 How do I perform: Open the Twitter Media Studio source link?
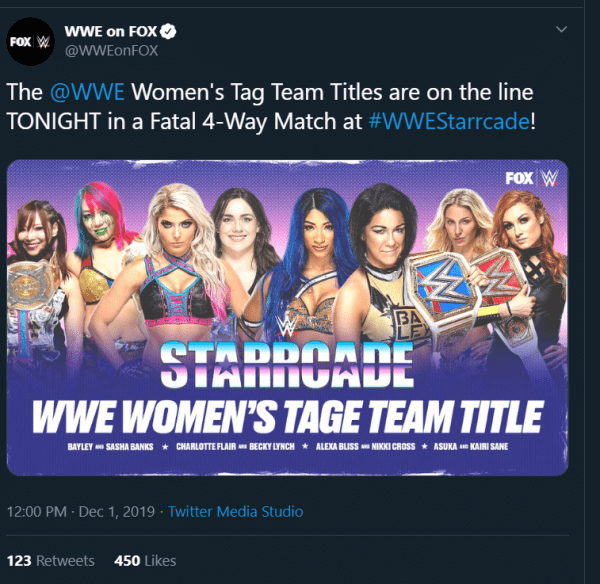click(x=236, y=512)
